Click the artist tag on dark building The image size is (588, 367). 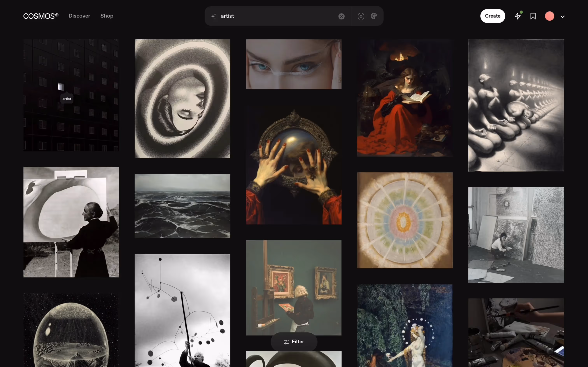tap(66, 99)
